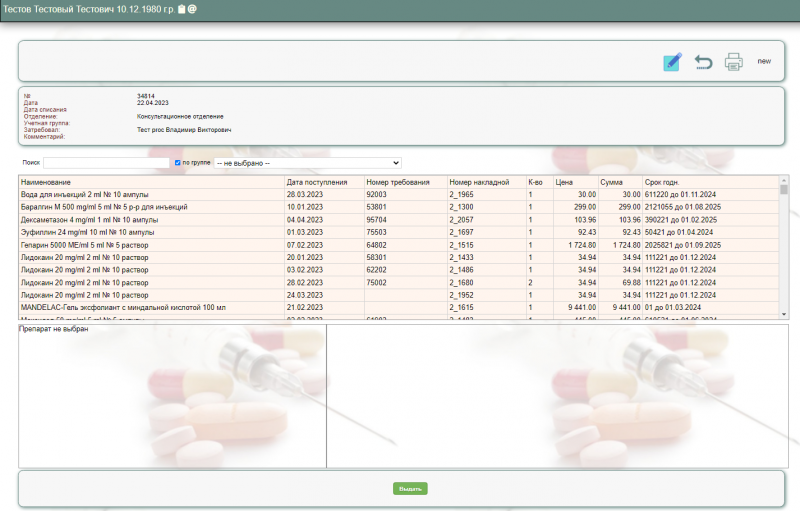Click the undo back arrow icon
Viewport: 800px width, 511px height.
point(704,62)
